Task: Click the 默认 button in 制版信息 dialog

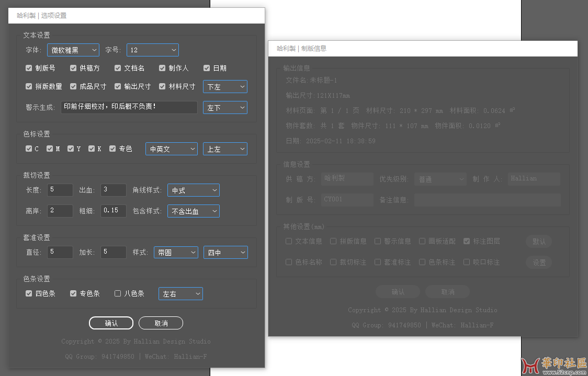Action: pyautogui.click(x=539, y=241)
